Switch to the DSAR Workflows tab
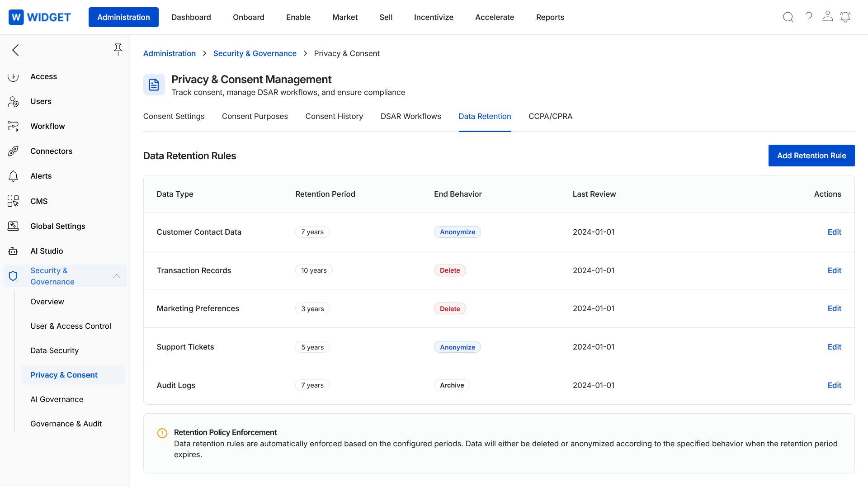This screenshot has height=487, width=868. tap(410, 116)
